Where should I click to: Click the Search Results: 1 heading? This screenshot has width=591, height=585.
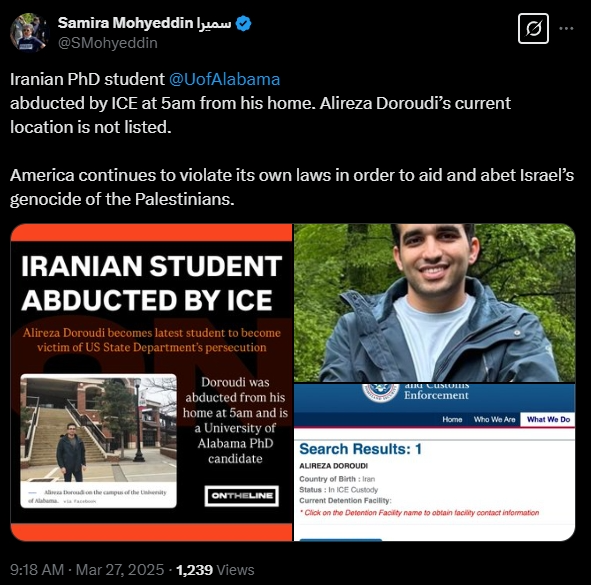pos(360,449)
